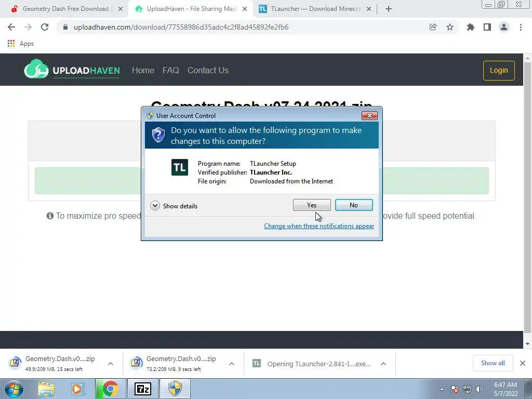Open 'Change when these notifications appear' link
The width and height of the screenshot is (532, 399).
click(318, 226)
